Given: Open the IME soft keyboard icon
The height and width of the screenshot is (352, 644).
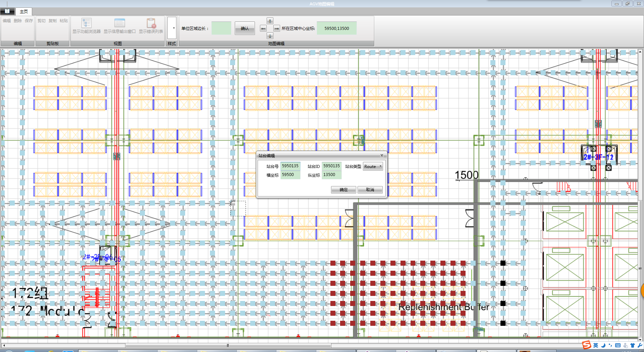Looking at the screenshot, I should [618, 345].
